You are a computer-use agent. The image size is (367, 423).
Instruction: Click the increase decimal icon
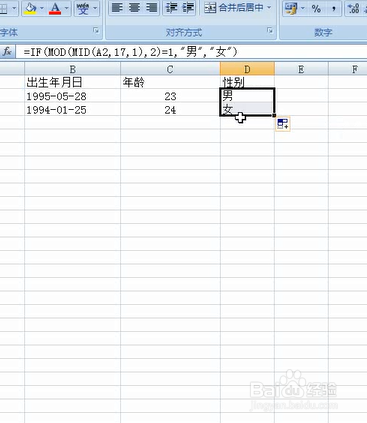(353, 8)
